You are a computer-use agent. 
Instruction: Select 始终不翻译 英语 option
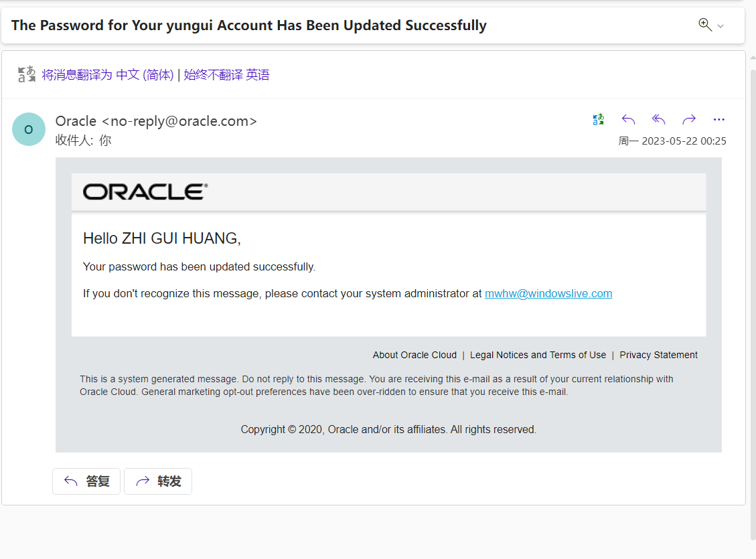point(226,75)
